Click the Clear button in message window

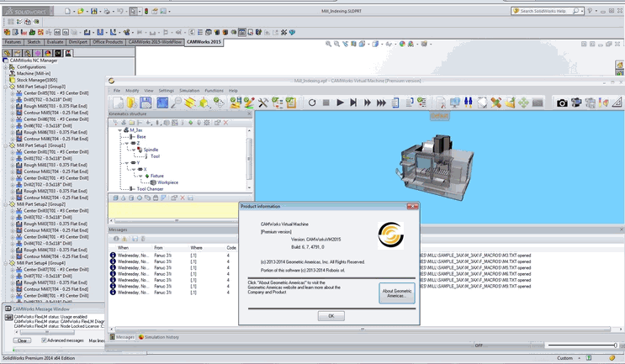[x=23, y=340]
